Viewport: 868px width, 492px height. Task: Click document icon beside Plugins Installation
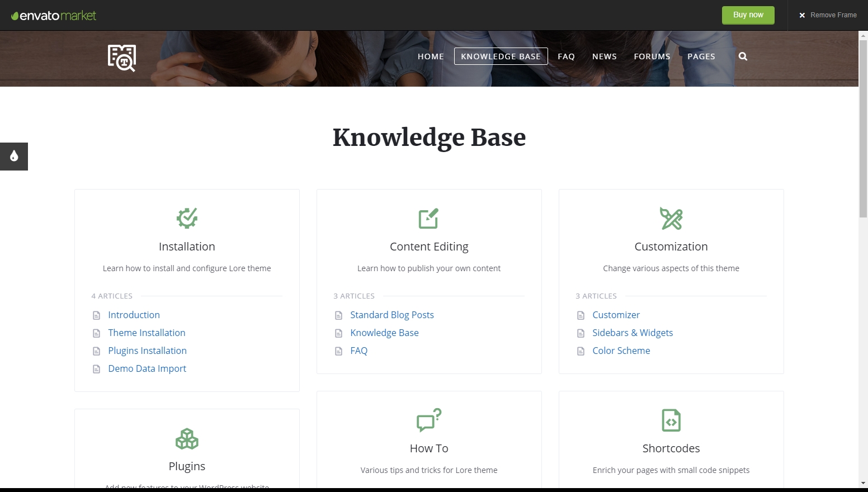click(x=96, y=351)
